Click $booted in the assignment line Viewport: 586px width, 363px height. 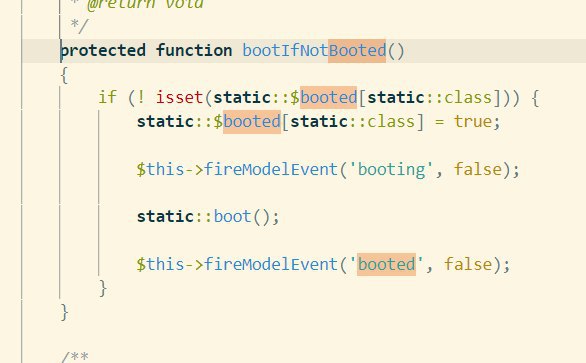tap(247, 121)
